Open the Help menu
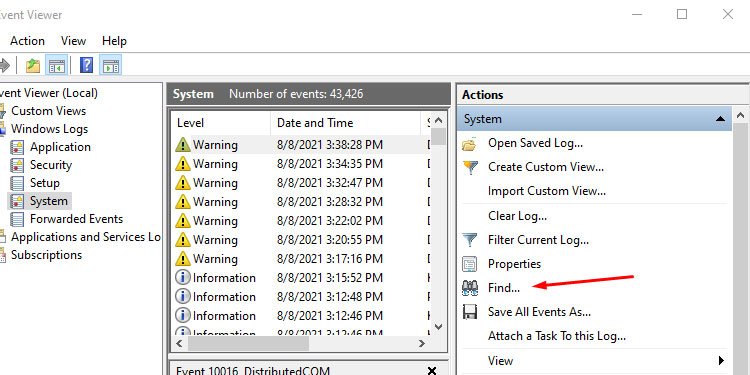Viewport: 750px width, 375px height. tap(114, 41)
